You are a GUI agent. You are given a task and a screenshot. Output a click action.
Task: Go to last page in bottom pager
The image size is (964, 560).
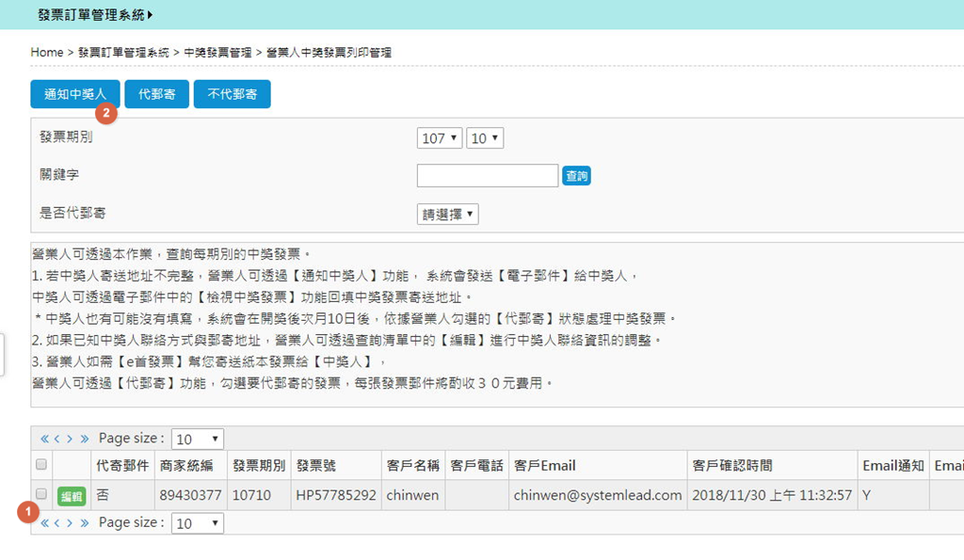pyautogui.click(x=84, y=523)
